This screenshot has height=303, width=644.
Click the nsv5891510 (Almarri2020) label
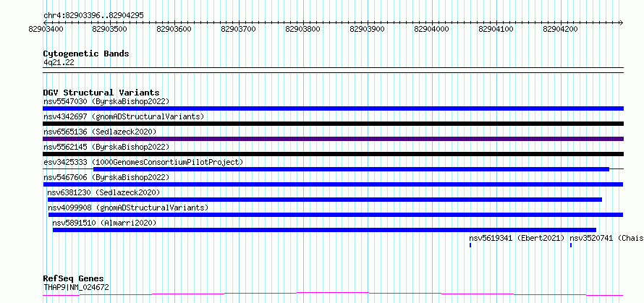(x=104, y=223)
